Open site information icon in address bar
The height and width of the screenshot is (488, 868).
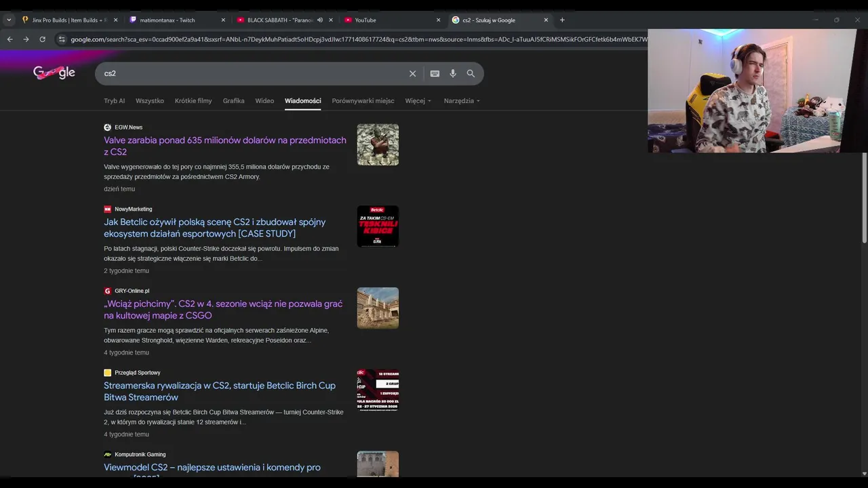(62, 39)
